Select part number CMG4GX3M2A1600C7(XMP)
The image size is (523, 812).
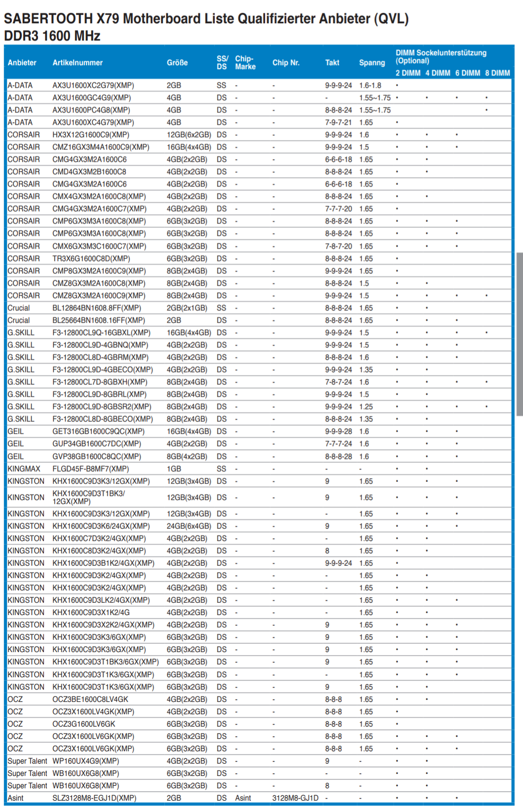click(100, 209)
